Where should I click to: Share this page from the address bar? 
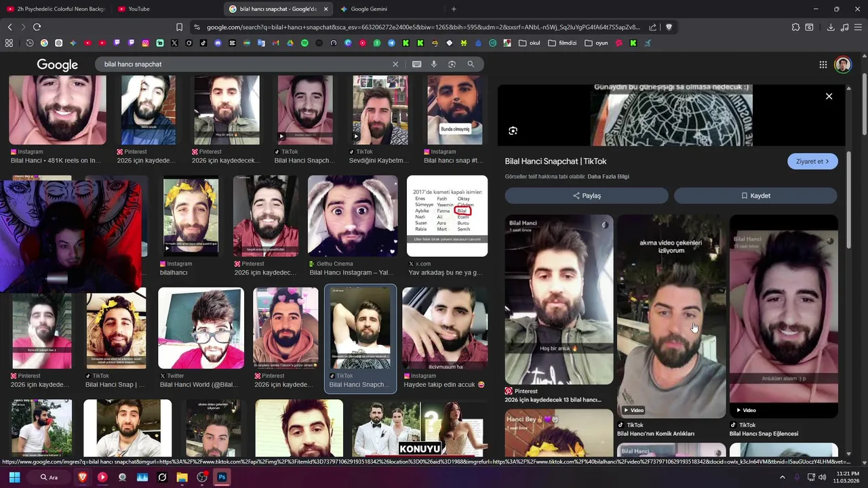[652, 27]
